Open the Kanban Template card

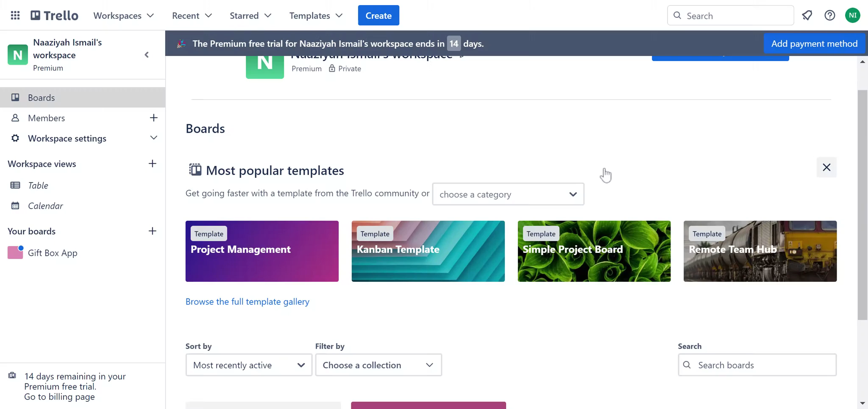pyautogui.click(x=428, y=251)
